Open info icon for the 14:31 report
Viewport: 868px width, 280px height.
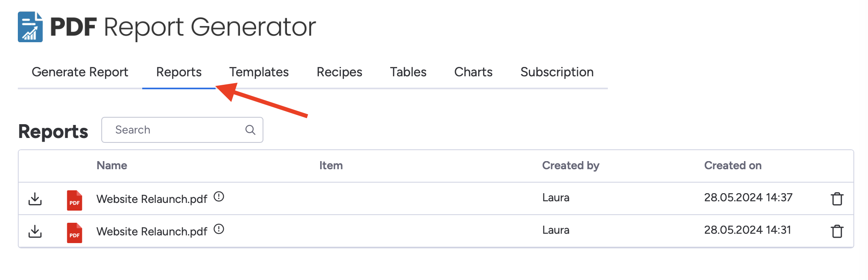(219, 229)
